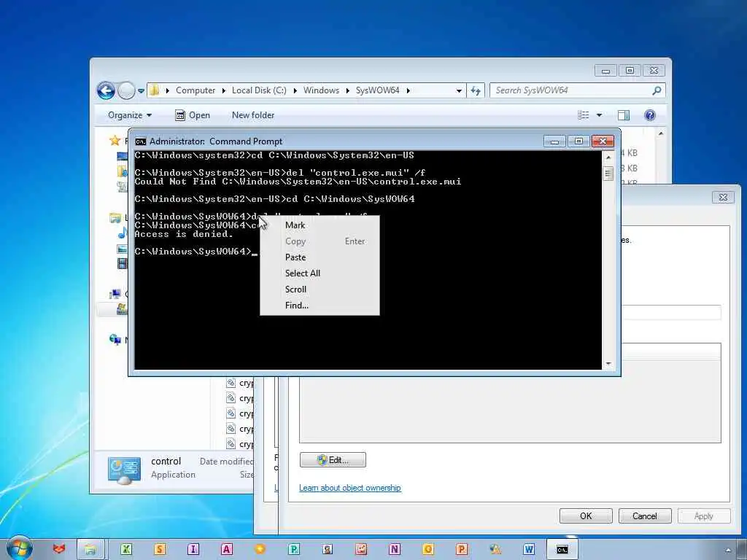Click the search magnifier in Explorer
The height and width of the screenshot is (560, 747).
coord(657,90)
